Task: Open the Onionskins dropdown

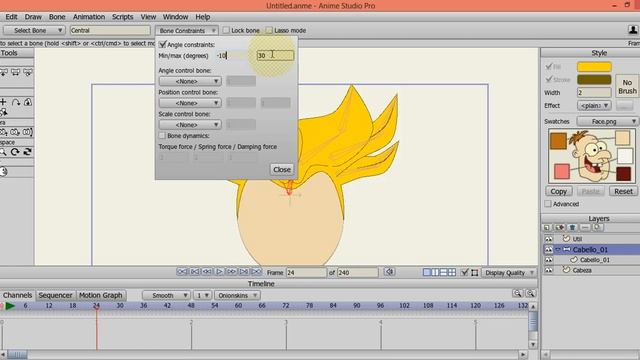Action: pos(237,295)
